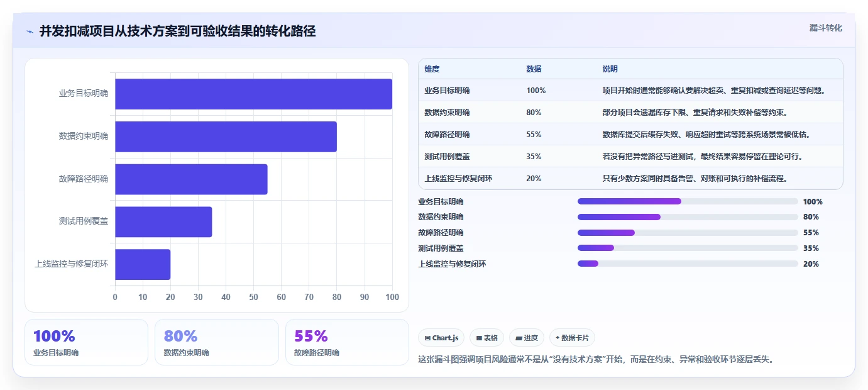The height and width of the screenshot is (390, 868).
Task: Click the 测试用例覆盖 label on the chart's y-axis
Action: click(84, 221)
